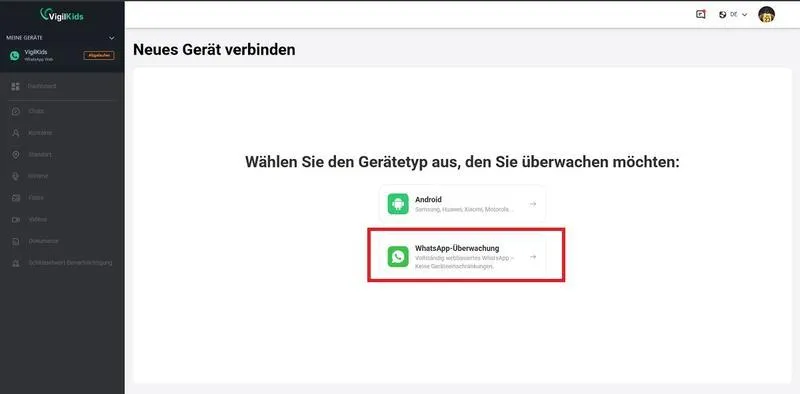Viewport: 800px width, 394px height.
Task: Open the Dashboard grid icon
Action: pos(15,86)
